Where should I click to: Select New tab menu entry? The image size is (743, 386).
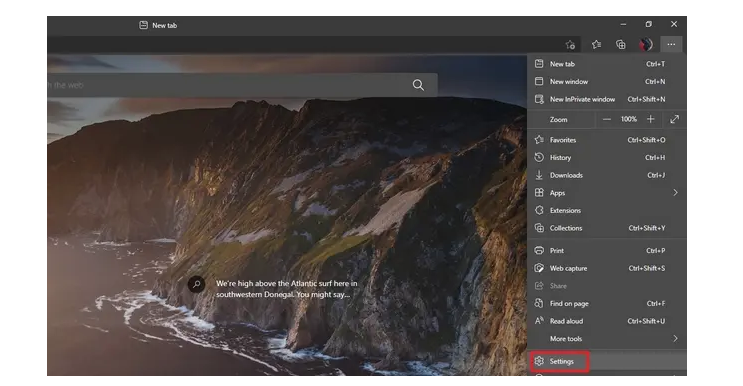point(607,64)
